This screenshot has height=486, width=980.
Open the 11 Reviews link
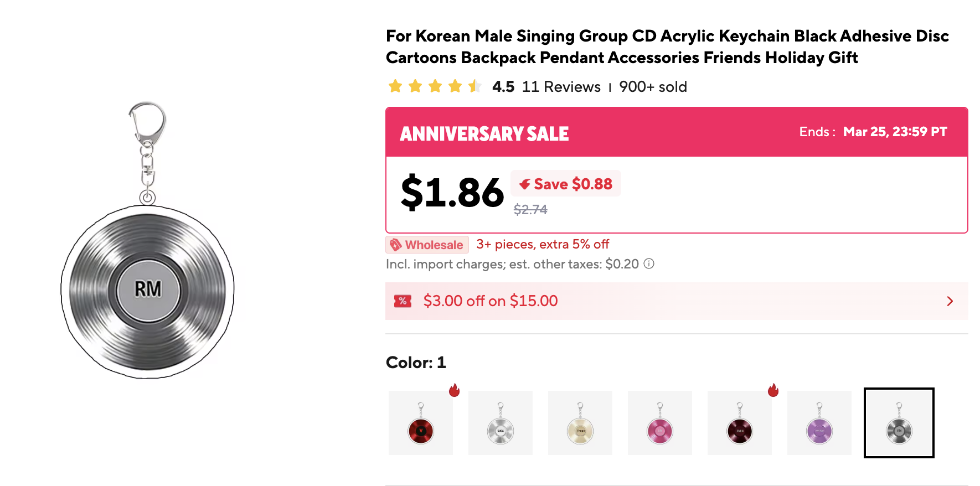[561, 87]
